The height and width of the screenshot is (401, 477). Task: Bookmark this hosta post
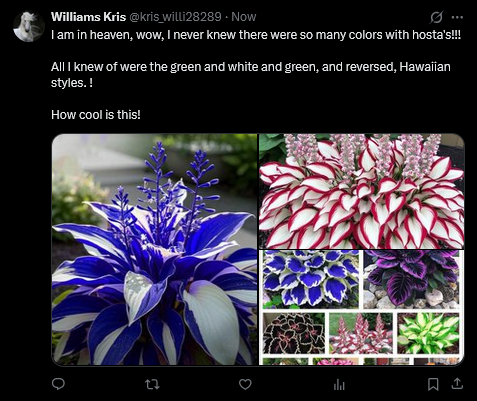[x=433, y=384]
